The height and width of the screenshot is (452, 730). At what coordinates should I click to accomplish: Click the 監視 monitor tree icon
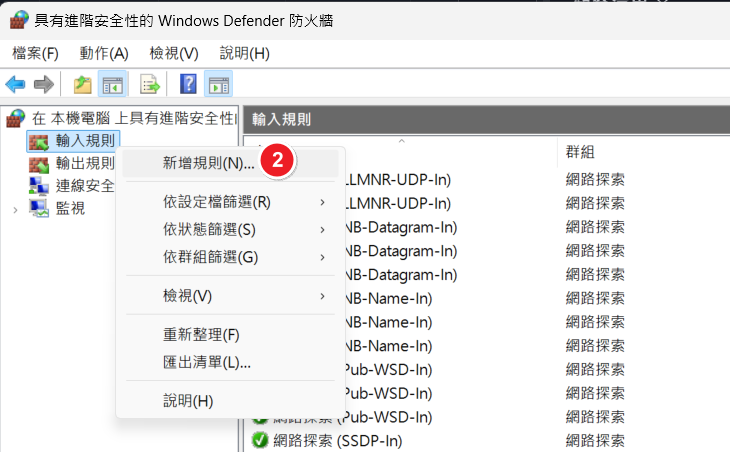tap(39, 208)
